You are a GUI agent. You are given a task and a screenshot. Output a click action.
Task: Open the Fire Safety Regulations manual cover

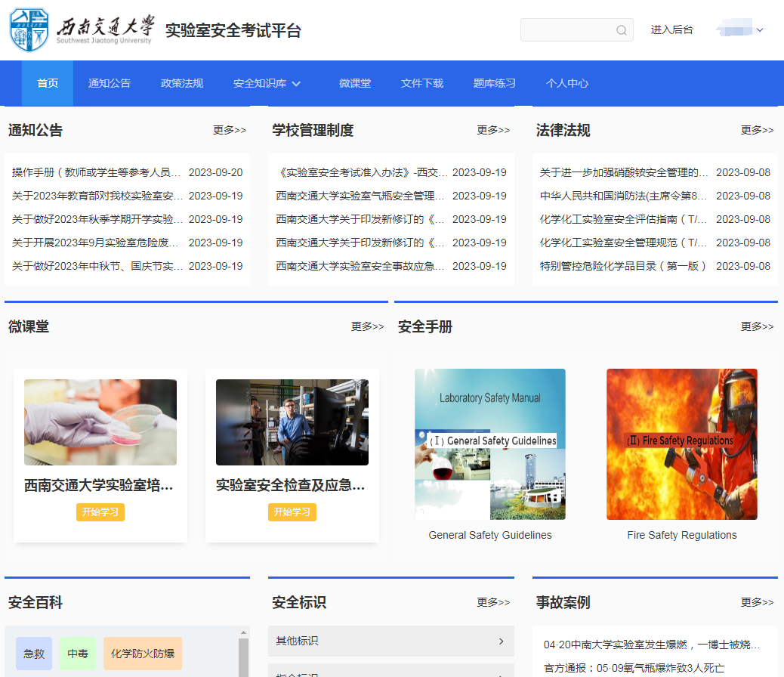(x=681, y=444)
